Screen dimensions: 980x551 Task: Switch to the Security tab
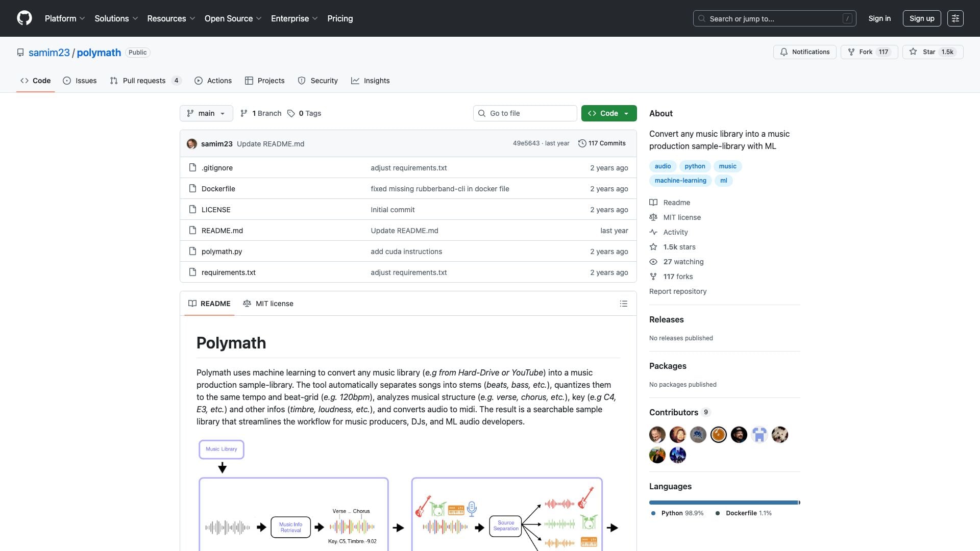pos(317,81)
